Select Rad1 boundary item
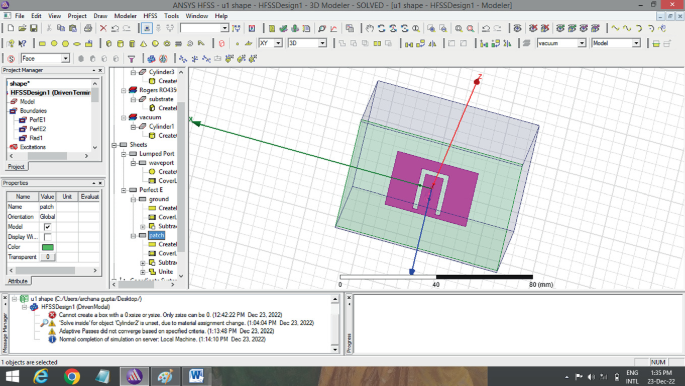The image size is (685, 386). coord(36,138)
